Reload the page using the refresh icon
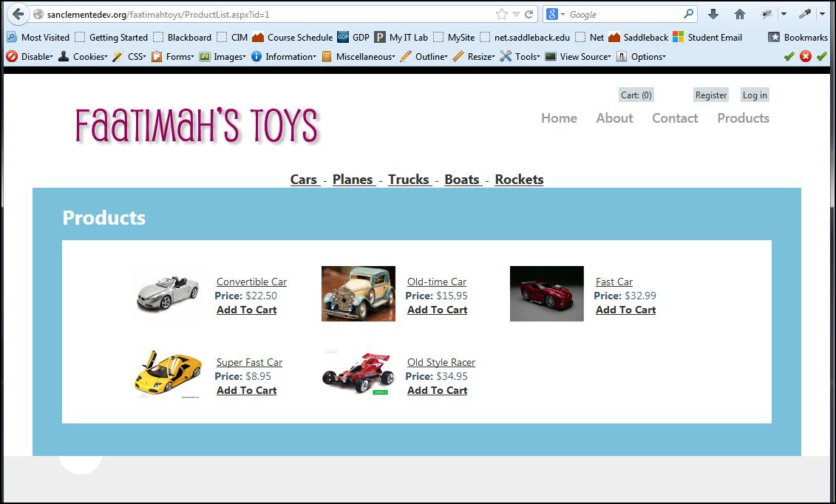 529,14
